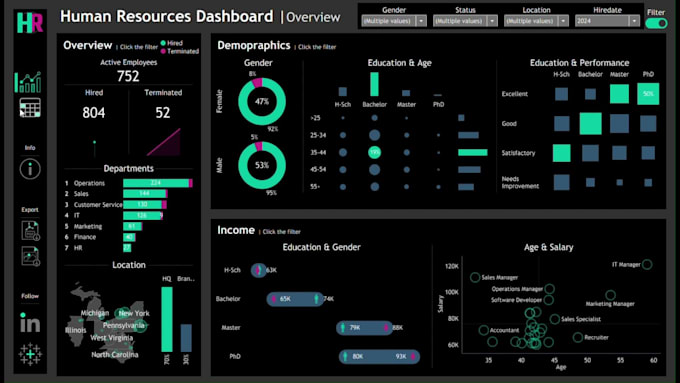The height and width of the screenshot is (383, 680).
Task: Click the 25-34 age group bar
Action: (469, 135)
